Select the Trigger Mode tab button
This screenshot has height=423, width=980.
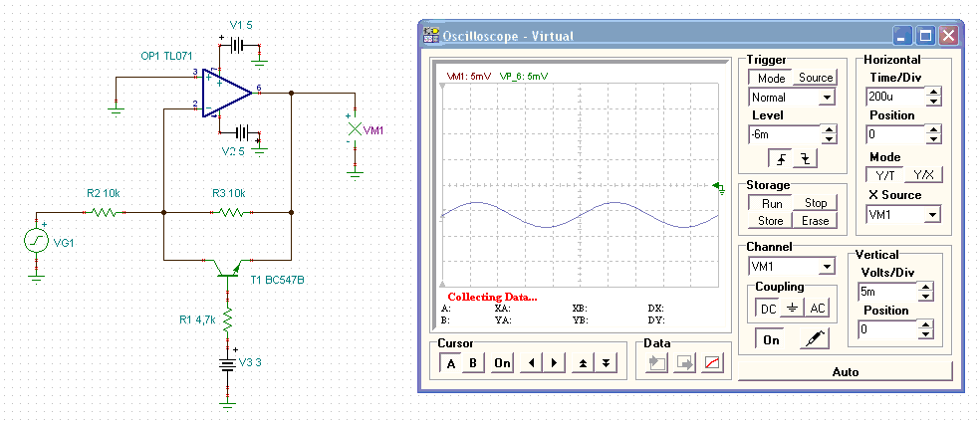click(x=772, y=78)
